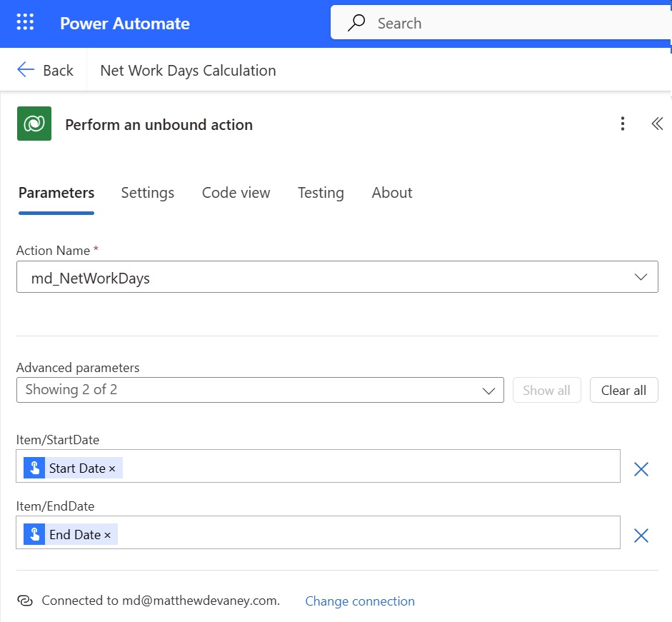Switch to the Code view tab
672x622 pixels.
236,193
